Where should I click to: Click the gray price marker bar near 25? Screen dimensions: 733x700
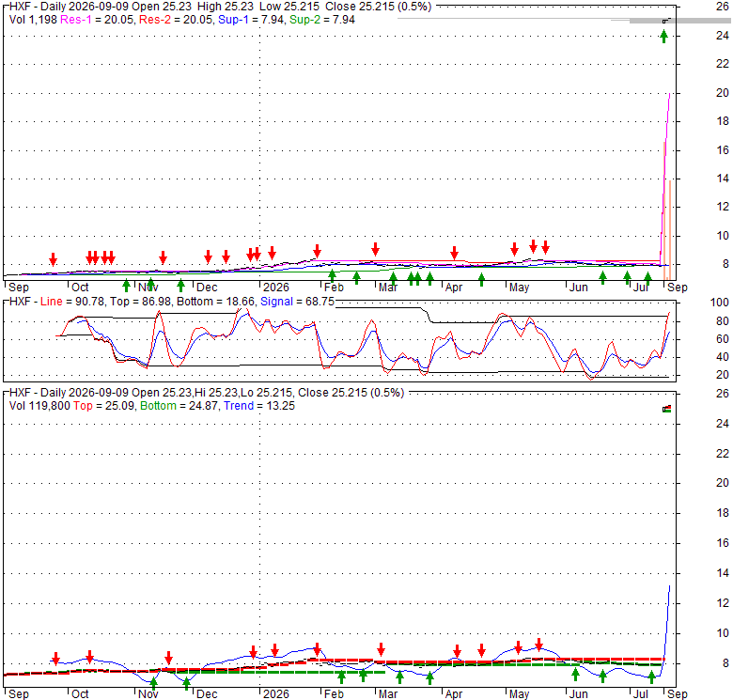click(x=680, y=21)
